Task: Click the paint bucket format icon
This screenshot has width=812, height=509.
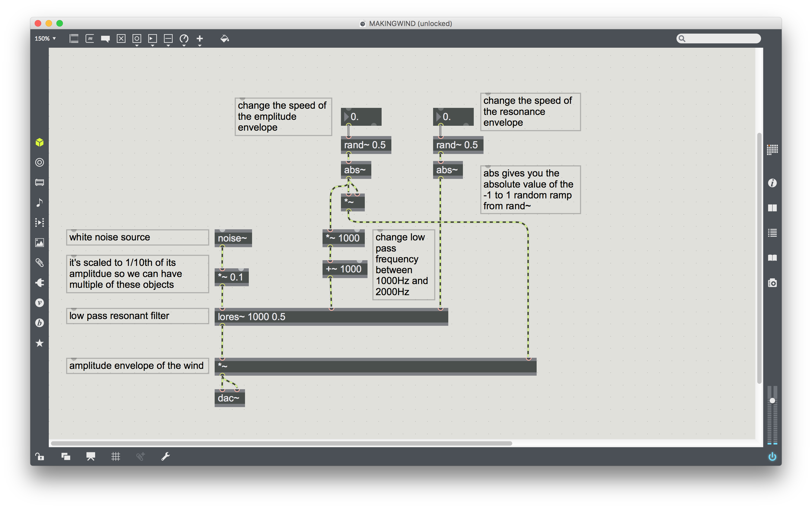Action: 224,39
